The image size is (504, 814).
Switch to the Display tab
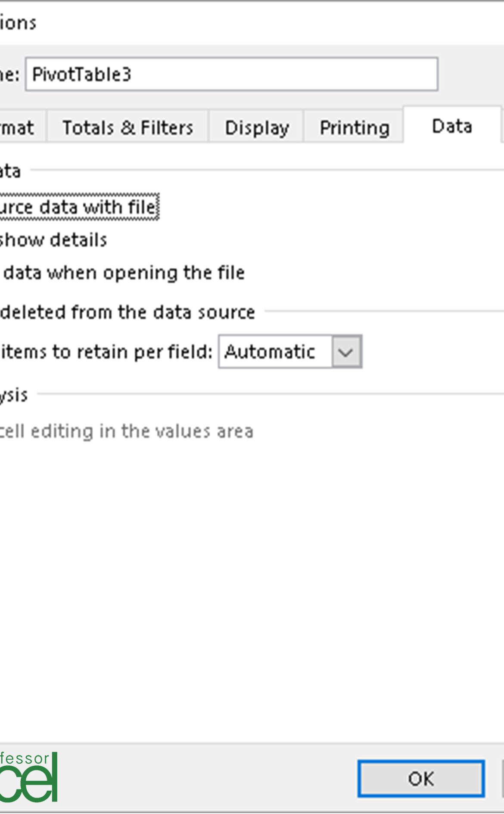[256, 127]
